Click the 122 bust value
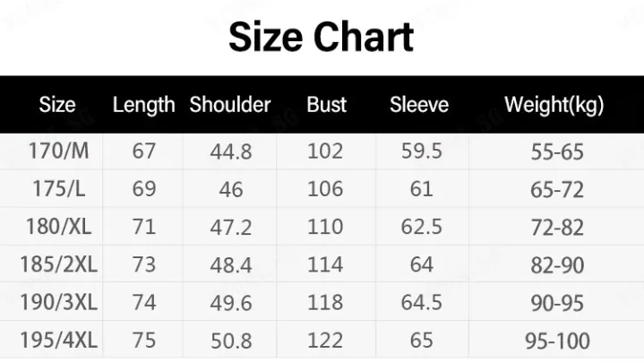This screenshot has width=644, height=363. pyautogui.click(x=325, y=341)
